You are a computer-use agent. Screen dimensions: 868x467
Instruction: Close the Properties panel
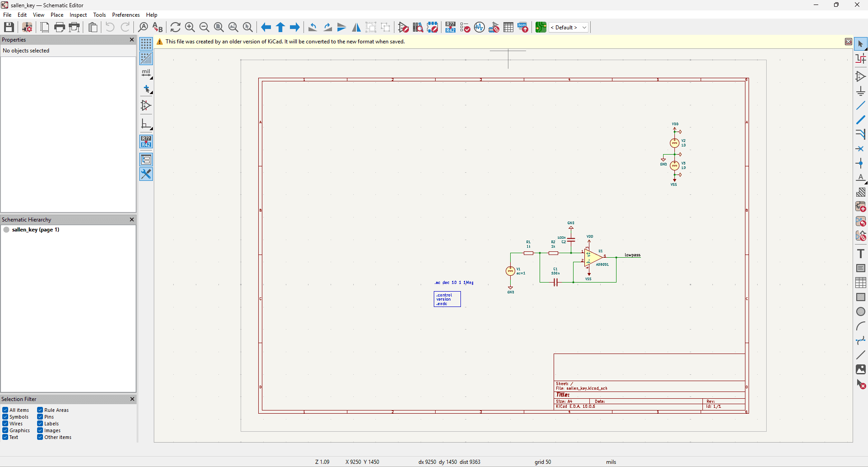click(132, 40)
